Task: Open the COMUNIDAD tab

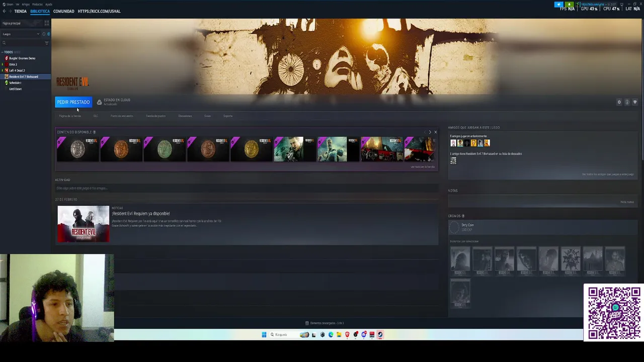Action: tap(64, 11)
